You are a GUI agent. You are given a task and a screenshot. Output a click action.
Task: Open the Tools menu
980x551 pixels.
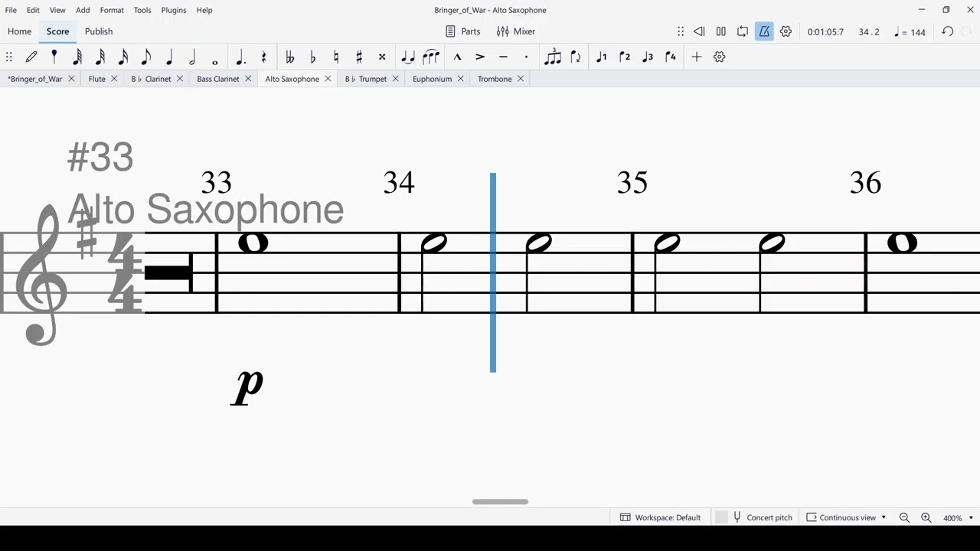click(142, 10)
